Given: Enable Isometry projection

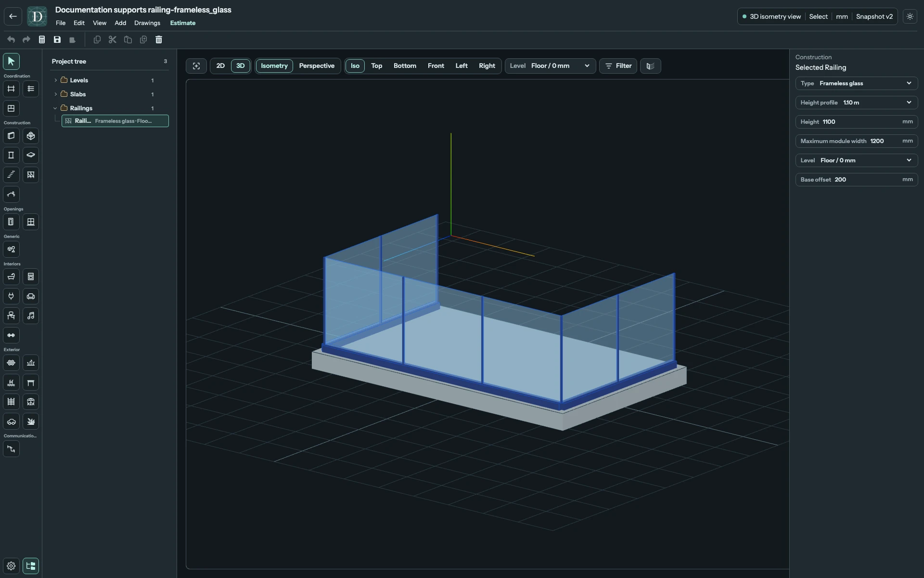Looking at the screenshot, I should coord(274,66).
